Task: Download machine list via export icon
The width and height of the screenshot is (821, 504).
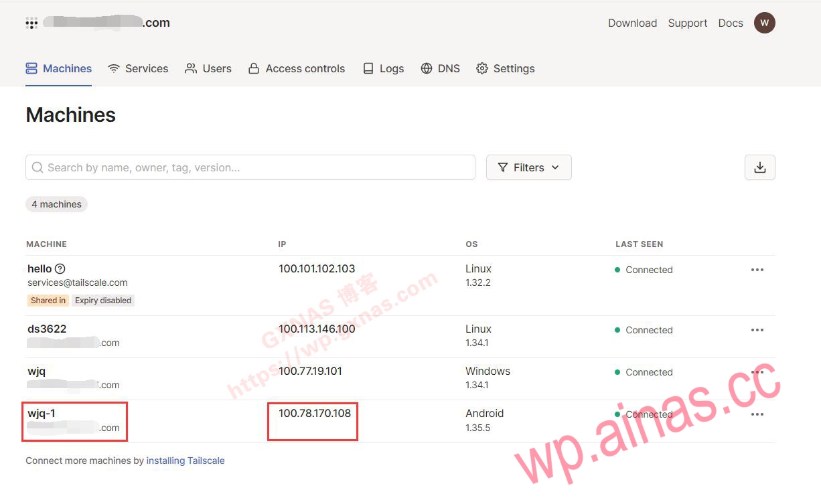Action: (x=760, y=167)
